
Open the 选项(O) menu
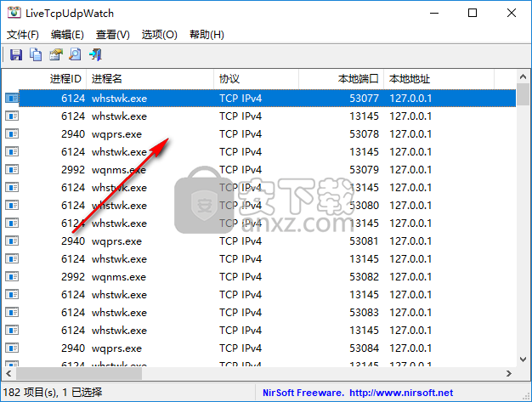pyautogui.click(x=159, y=35)
